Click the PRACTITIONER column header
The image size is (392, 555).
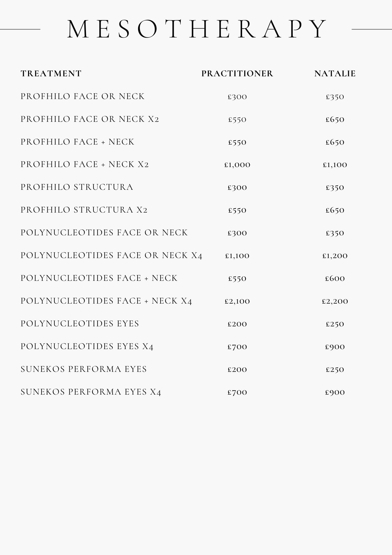[x=237, y=74]
